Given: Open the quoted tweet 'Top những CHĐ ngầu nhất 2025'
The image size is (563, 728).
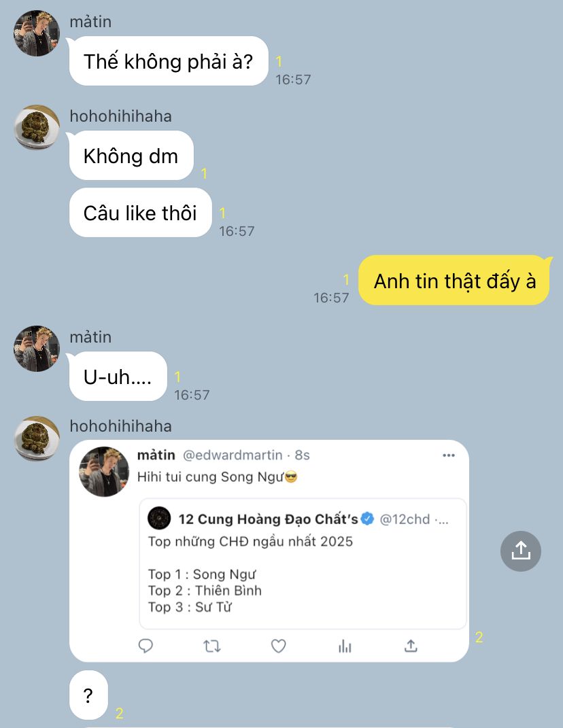Looking at the screenshot, I should tap(303, 564).
